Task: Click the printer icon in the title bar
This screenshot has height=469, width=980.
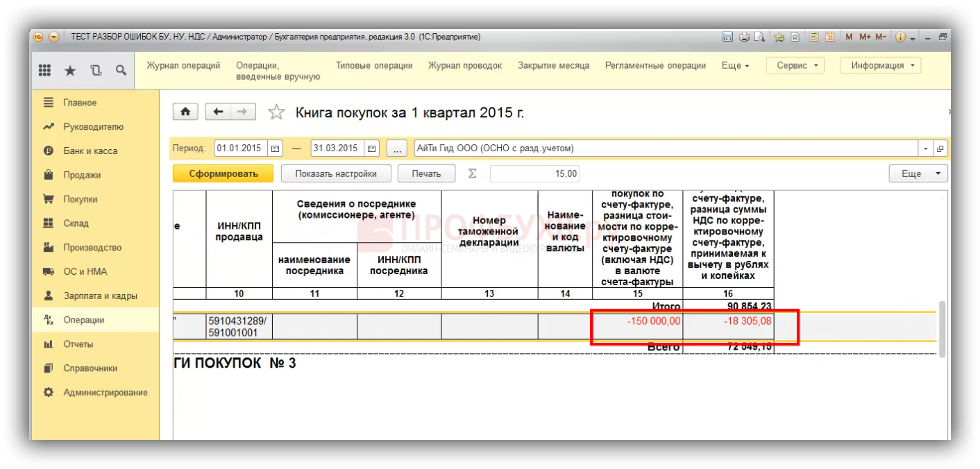Action: click(743, 37)
